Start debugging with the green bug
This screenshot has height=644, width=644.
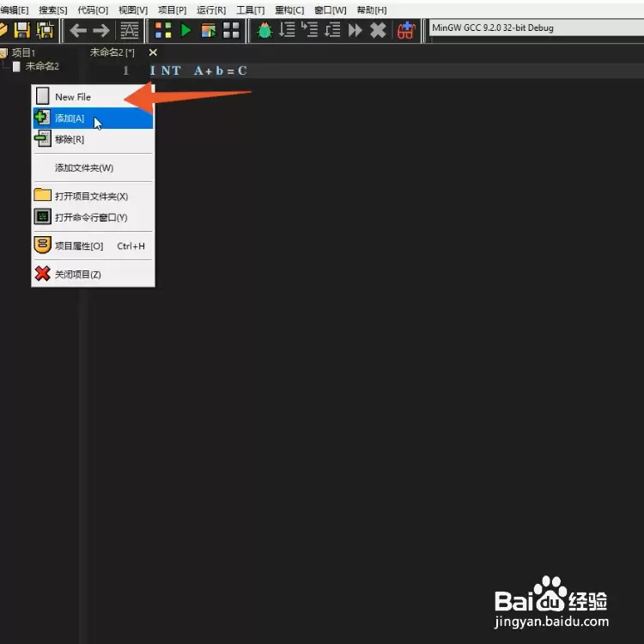click(264, 30)
